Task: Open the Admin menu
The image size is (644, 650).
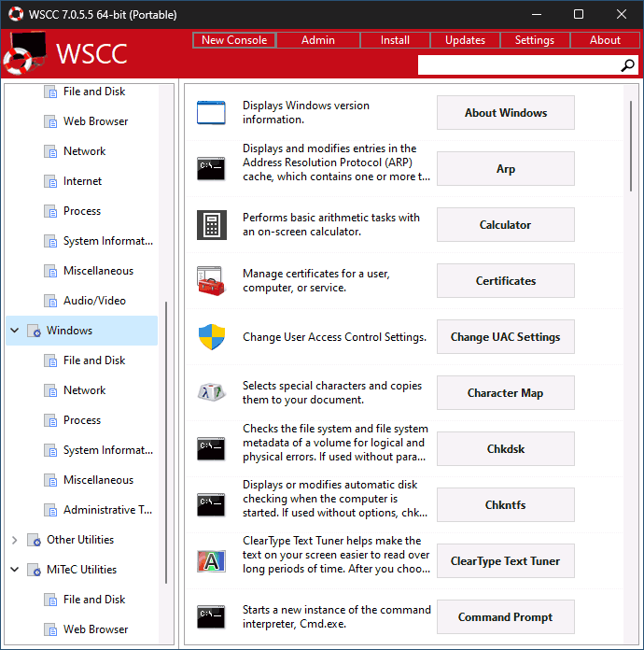Action: 318,40
